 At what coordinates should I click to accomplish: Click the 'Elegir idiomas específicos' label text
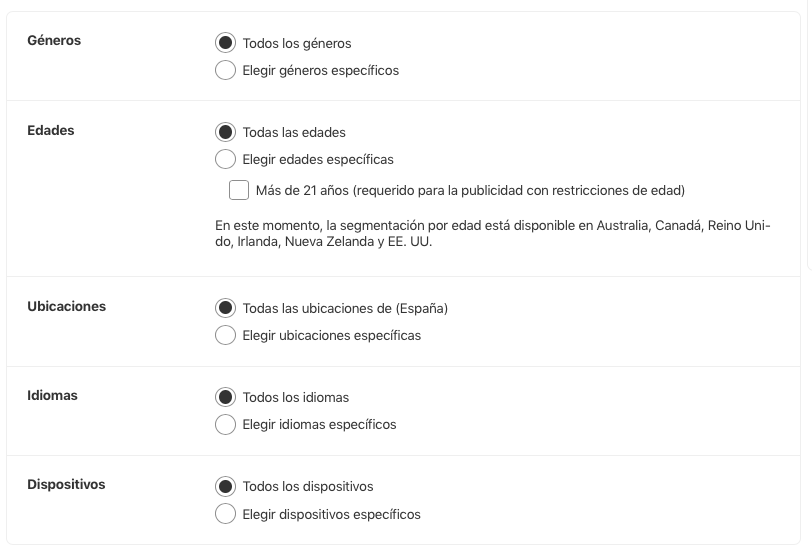(x=319, y=424)
